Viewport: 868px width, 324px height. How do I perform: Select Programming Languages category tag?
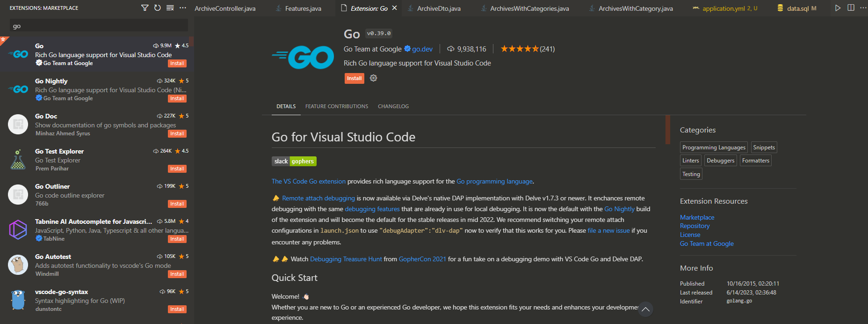click(x=714, y=147)
